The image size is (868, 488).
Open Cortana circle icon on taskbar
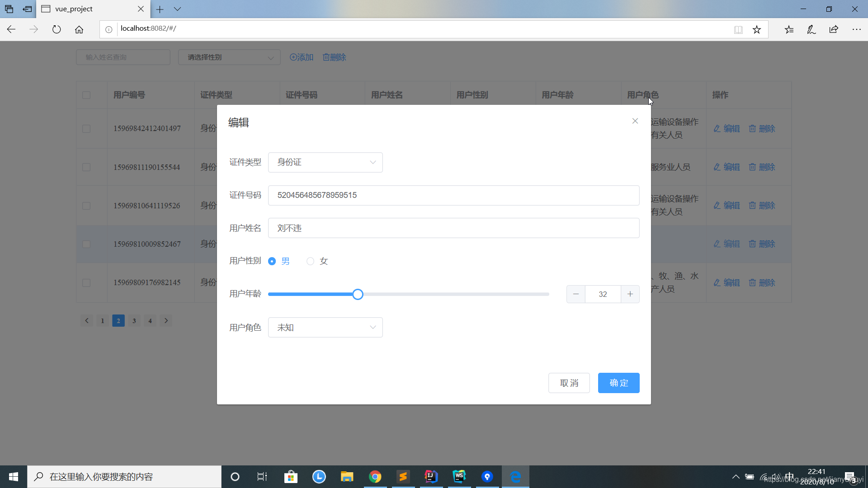235,477
